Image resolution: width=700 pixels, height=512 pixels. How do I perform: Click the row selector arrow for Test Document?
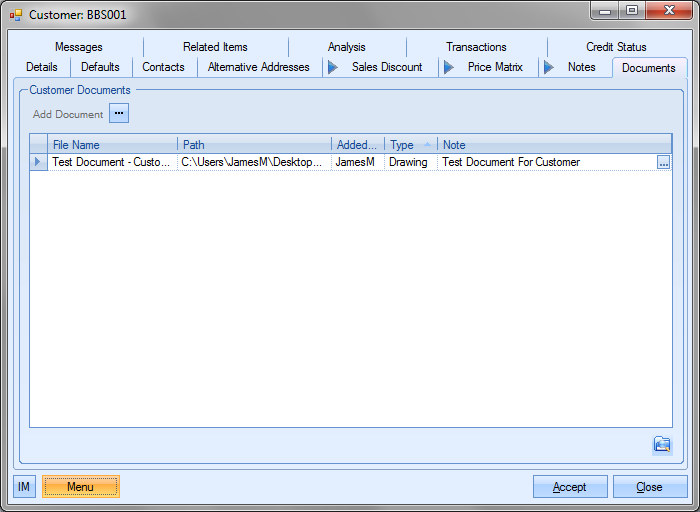point(39,162)
